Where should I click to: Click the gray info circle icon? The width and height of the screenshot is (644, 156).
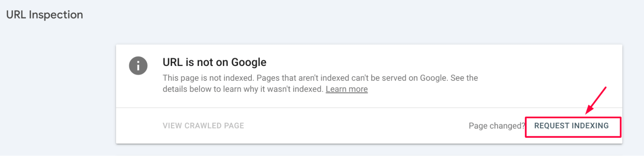pyautogui.click(x=138, y=66)
